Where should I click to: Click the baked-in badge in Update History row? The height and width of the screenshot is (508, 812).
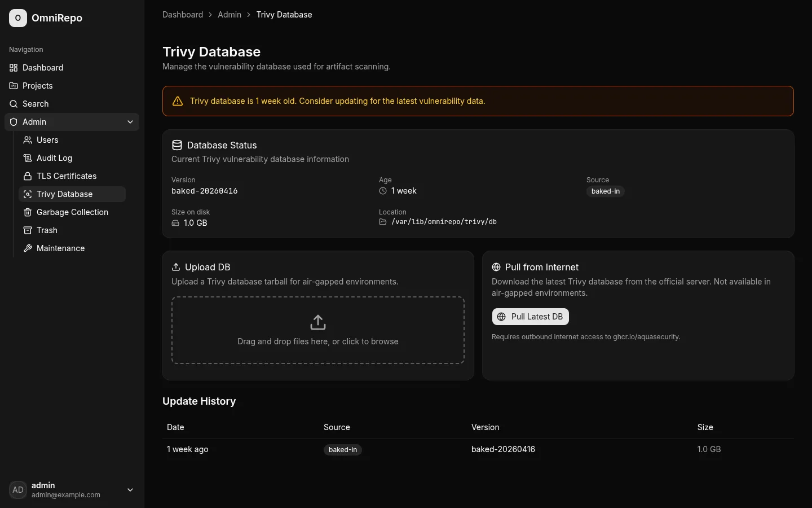[x=343, y=450]
